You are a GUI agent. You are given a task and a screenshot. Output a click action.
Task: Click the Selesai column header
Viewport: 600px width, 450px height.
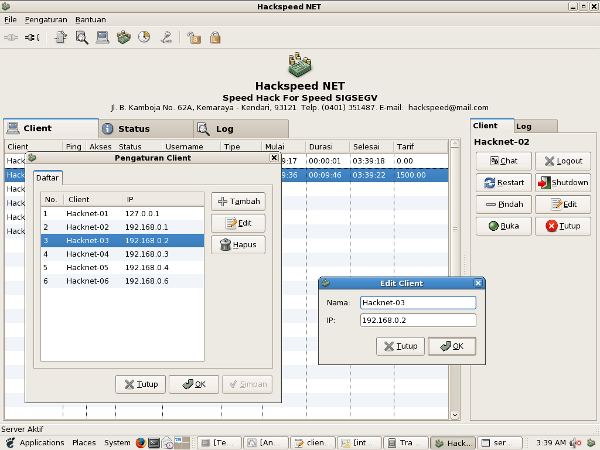[x=372, y=147]
